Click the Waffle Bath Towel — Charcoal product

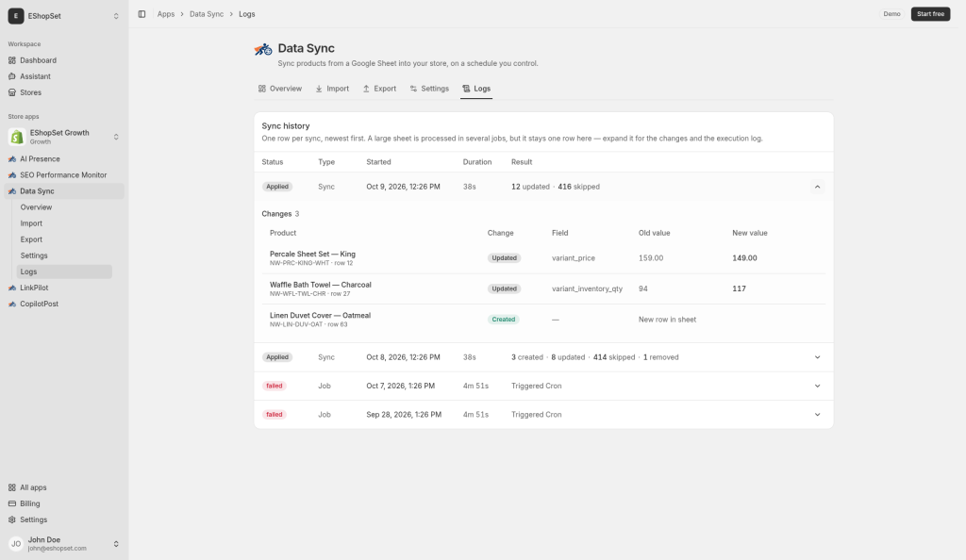(x=321, y=285)
